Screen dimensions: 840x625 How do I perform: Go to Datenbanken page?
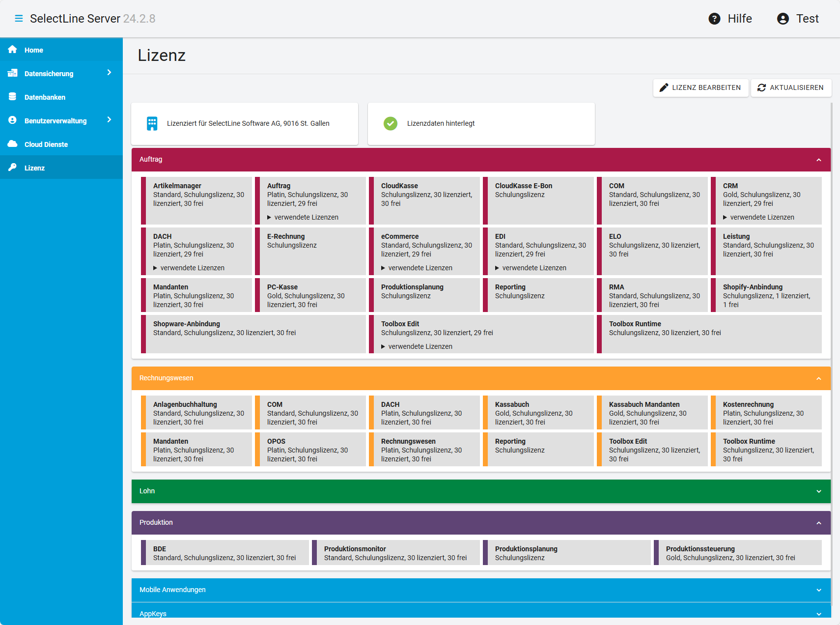point(61,97)
